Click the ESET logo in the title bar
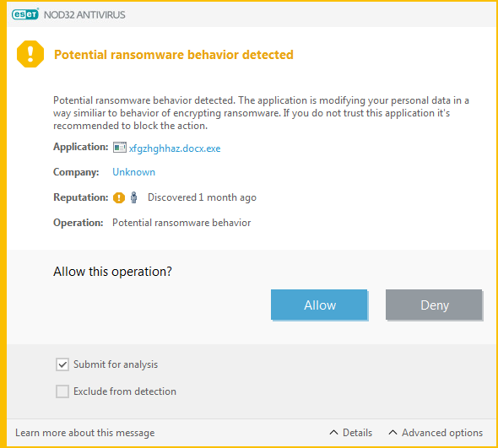 tap(25, 14)
